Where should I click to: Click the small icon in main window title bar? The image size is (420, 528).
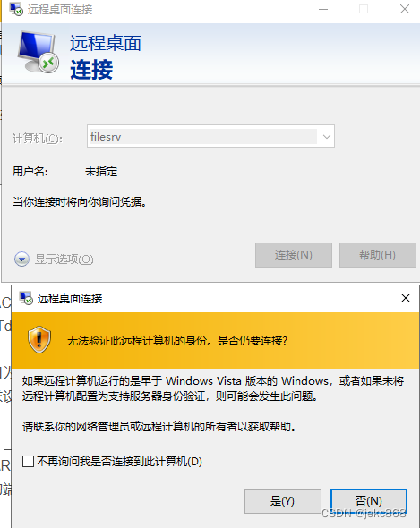click(16, 9)
